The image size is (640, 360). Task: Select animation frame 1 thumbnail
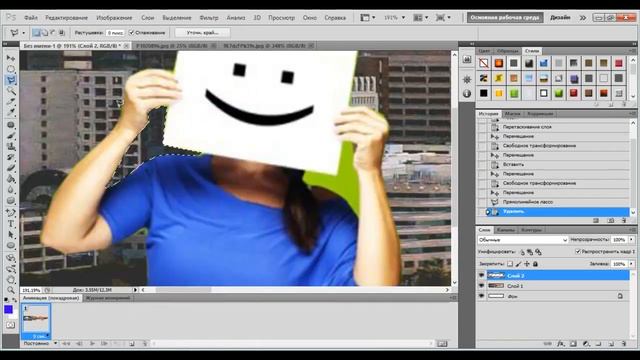point(36,321)
